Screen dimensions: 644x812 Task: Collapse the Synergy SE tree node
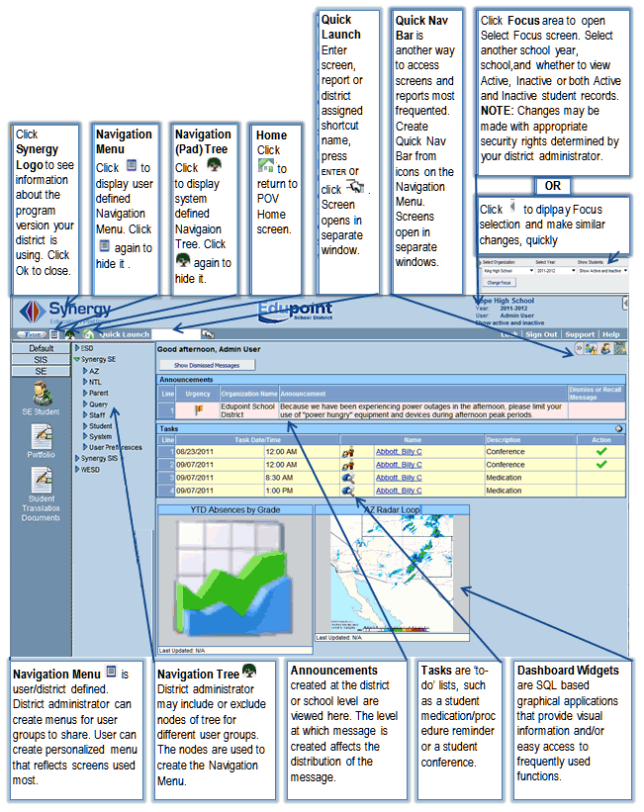pos(77,359)
